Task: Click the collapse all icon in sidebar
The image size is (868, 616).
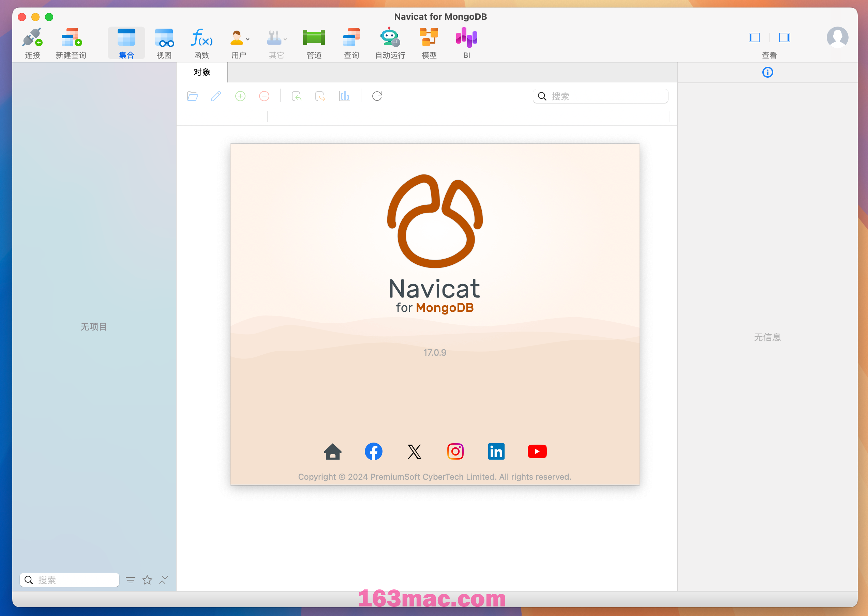Action: point(164,580)
